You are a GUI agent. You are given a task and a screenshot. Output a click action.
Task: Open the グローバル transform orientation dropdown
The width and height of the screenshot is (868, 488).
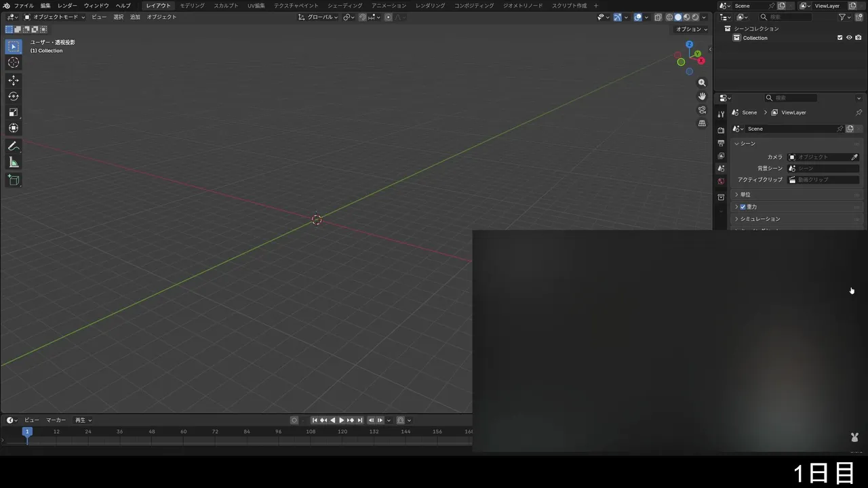tap(318, 17)
